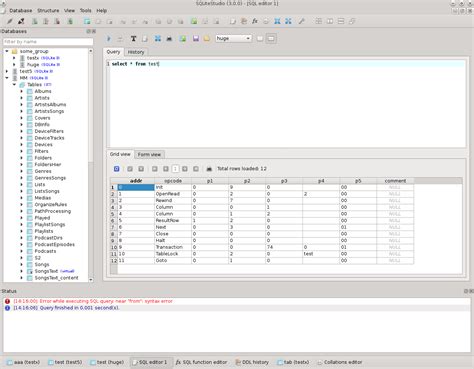Click the 'Filter by name' input field
Image resolution: width=474 pixels, height=369 pixels.
(48, 42)
